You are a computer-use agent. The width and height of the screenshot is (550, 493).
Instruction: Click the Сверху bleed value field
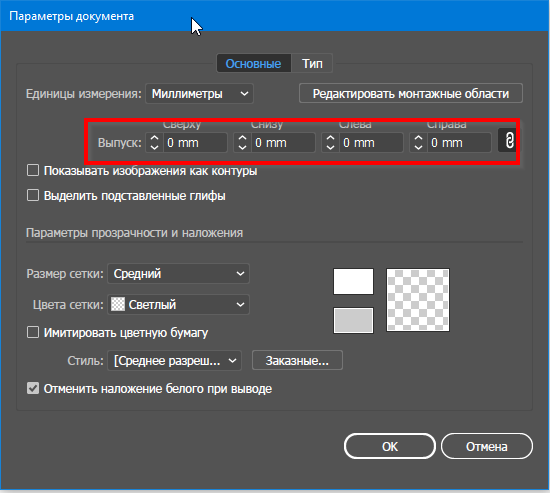coord(195,142)
